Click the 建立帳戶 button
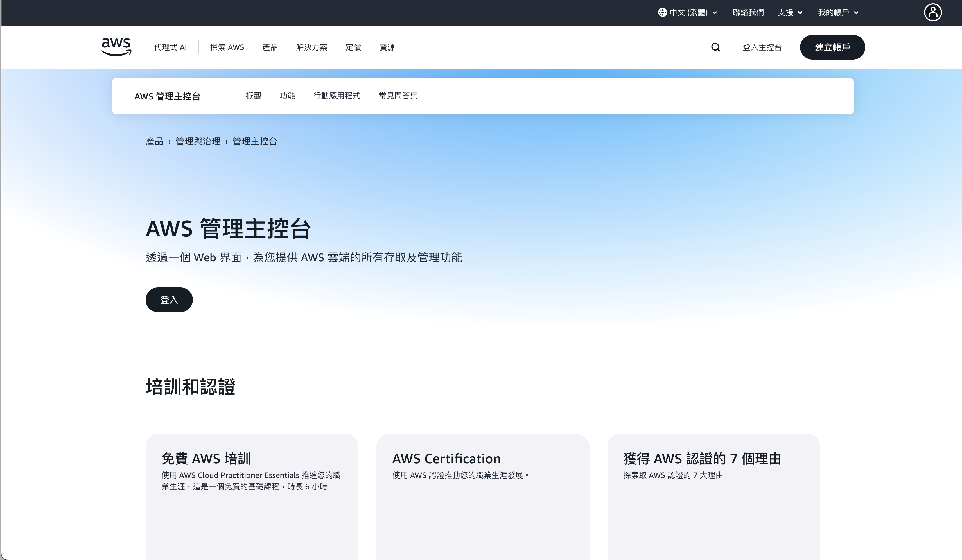 (832, 47)
